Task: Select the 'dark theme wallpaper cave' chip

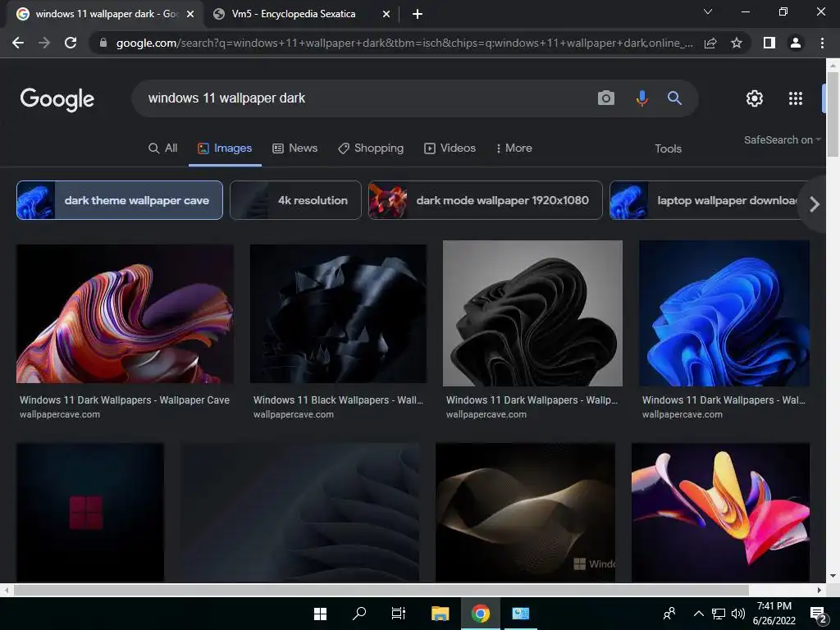Action: (x=120, y=200)
